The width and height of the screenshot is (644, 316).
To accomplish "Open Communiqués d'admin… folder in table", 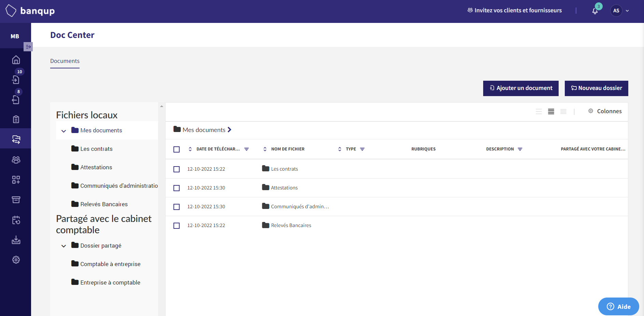I will click(x=295, y=207).
